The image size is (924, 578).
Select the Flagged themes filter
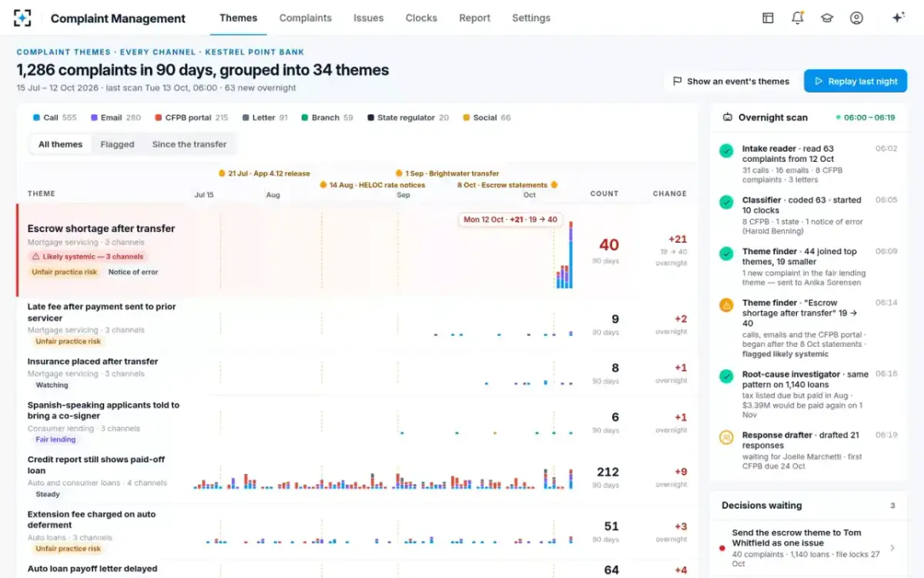tap(117, 144)
